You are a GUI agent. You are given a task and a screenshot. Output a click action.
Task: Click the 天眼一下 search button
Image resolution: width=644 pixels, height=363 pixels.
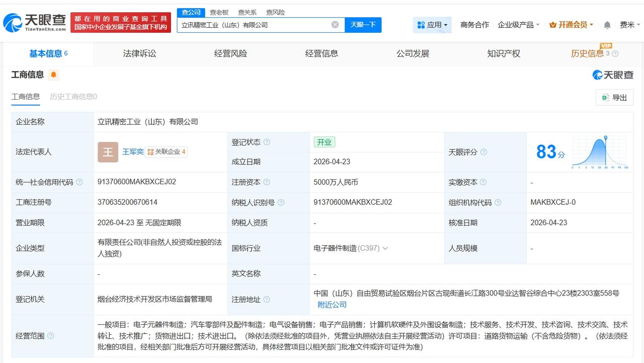coord(363,24)
